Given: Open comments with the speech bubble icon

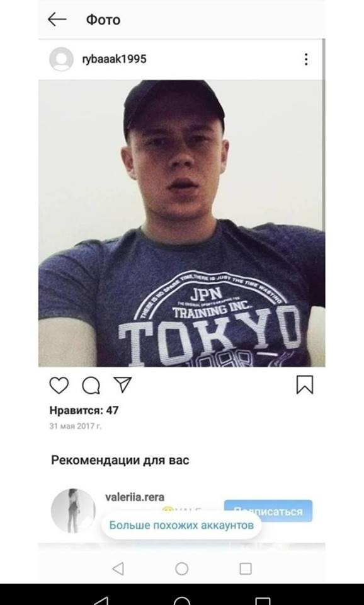Looking at the screenshot, I should (x=91, y=385).
